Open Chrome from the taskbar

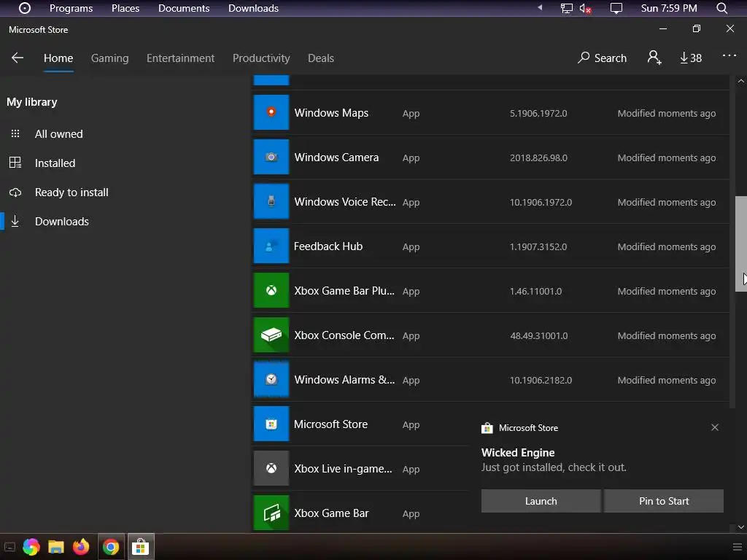[x=111, y=547]
